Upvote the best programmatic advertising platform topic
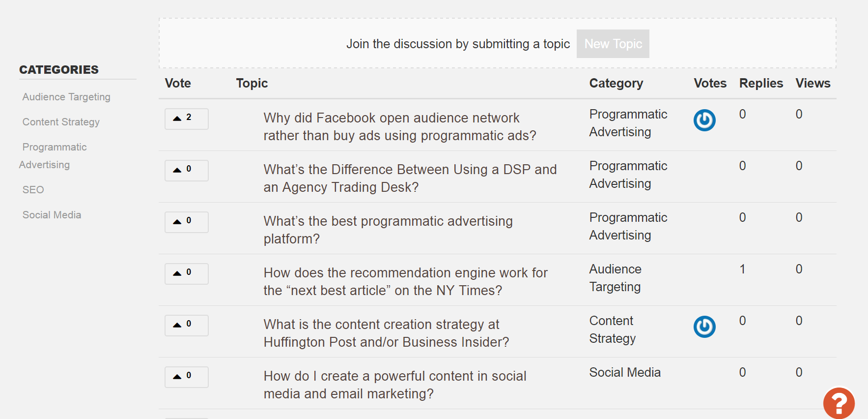Viewport: 868px width, 419px height. pos(186,222)
